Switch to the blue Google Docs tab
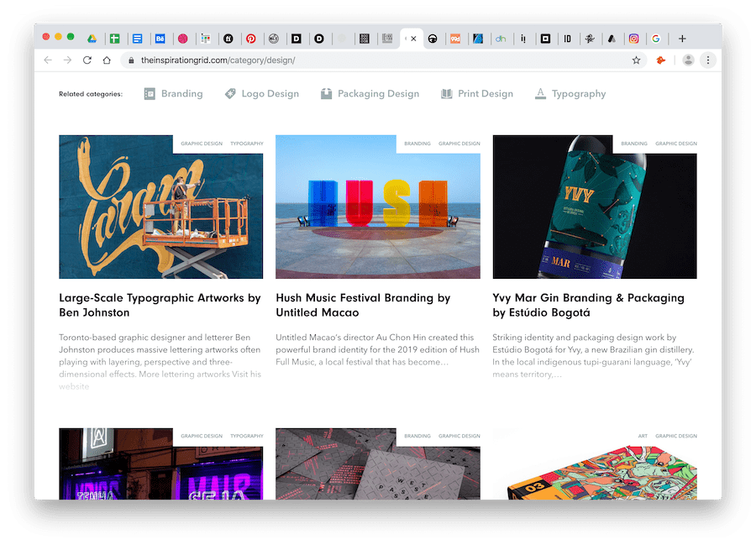This screenshot has height=545, width=756. (x=137, y=39)
